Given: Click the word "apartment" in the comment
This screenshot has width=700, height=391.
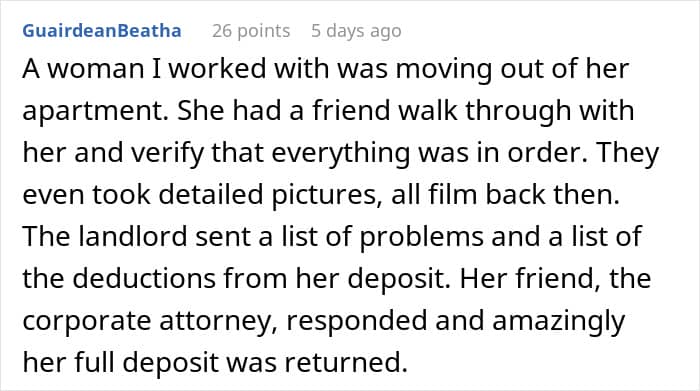Looking at the screenshot, I should click(92, 112).
